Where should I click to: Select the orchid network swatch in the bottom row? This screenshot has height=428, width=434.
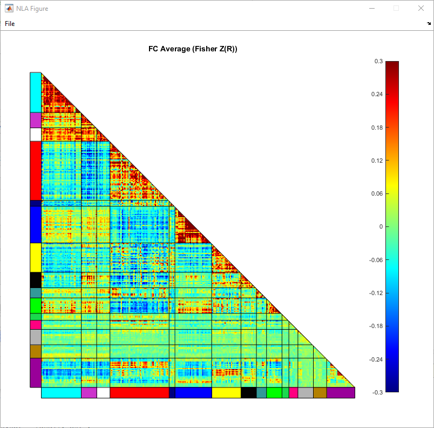point(89,393)
